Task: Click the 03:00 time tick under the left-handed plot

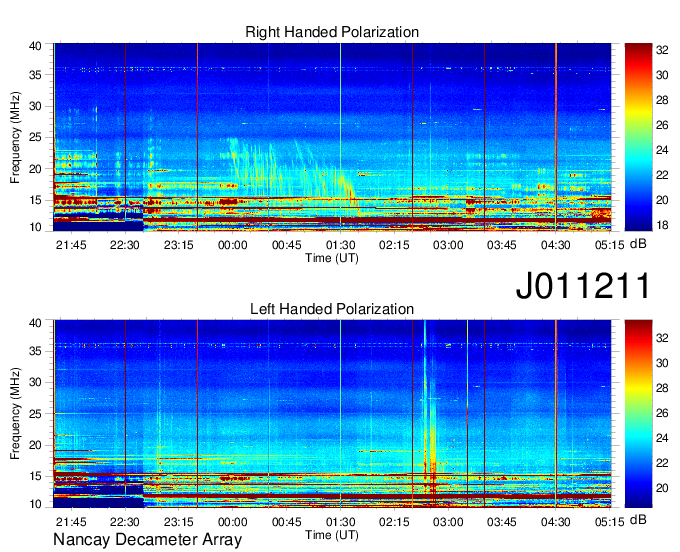Action: click(448, 522)
